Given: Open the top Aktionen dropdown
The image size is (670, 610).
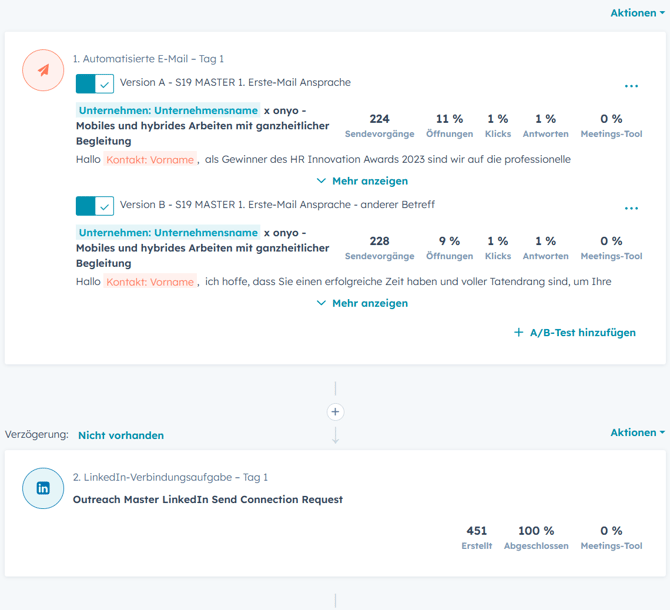Looking at the screenshot, I should coord(637,13).
